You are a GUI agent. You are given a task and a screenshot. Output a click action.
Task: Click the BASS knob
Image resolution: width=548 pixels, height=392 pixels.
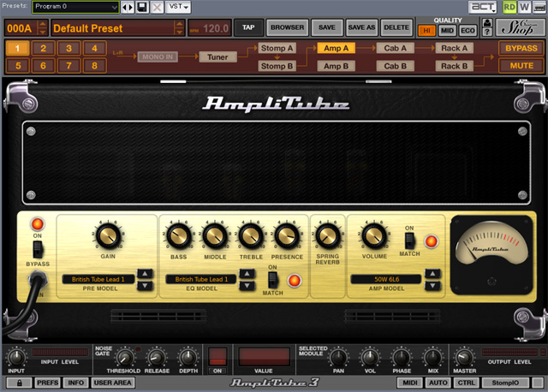(x=179, y=236)
